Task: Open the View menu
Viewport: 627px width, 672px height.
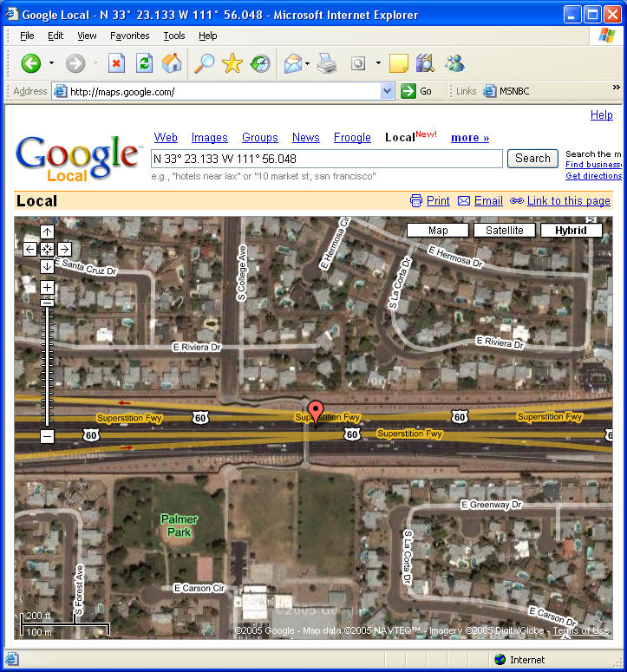Action: pyautogui.click(x=87, y=36)
